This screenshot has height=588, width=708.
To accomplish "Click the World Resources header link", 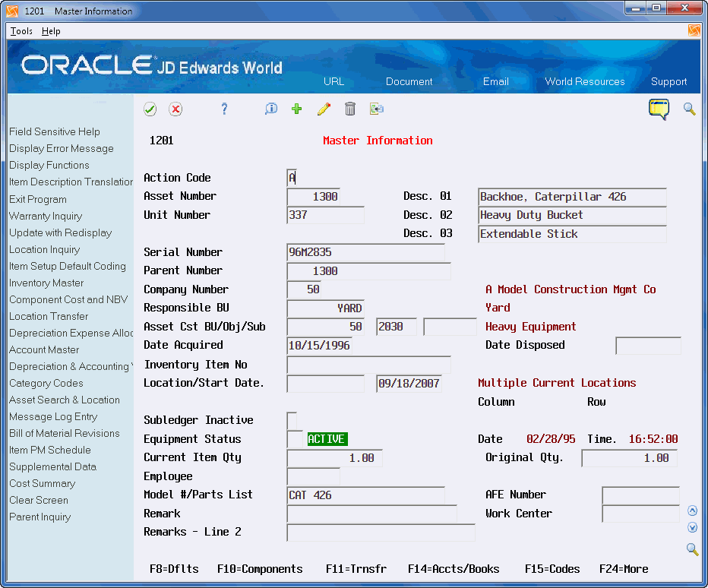I will click(584, 81).
